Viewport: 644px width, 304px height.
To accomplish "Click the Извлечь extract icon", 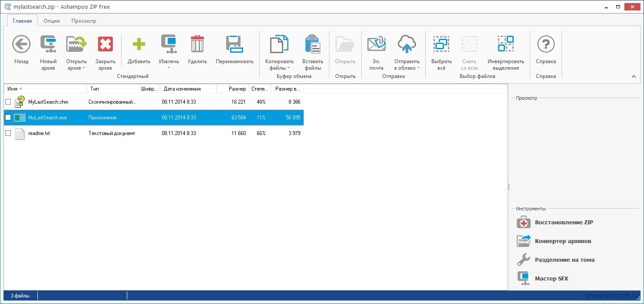I will tap(169, 44).
